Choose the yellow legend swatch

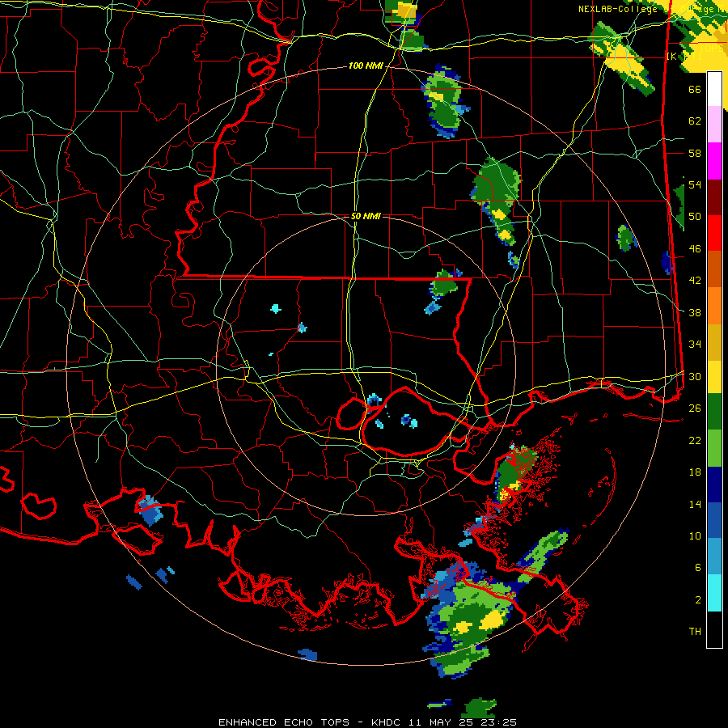(714, 377)
